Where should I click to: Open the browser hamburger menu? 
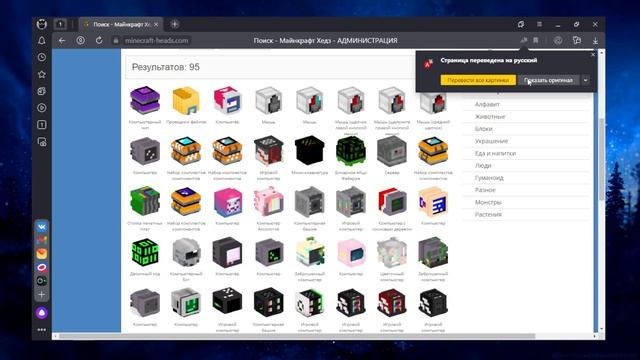tap(539, 24)
